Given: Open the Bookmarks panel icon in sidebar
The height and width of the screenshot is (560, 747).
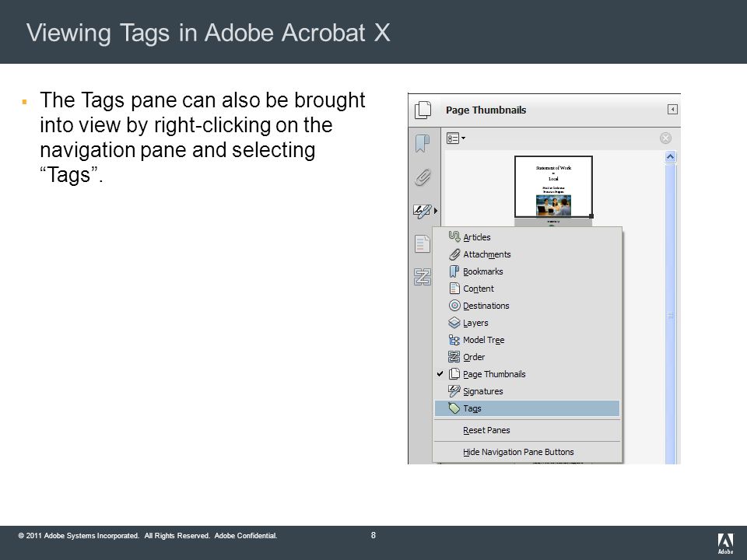Looking at the screenshot, I should (422, 143).
